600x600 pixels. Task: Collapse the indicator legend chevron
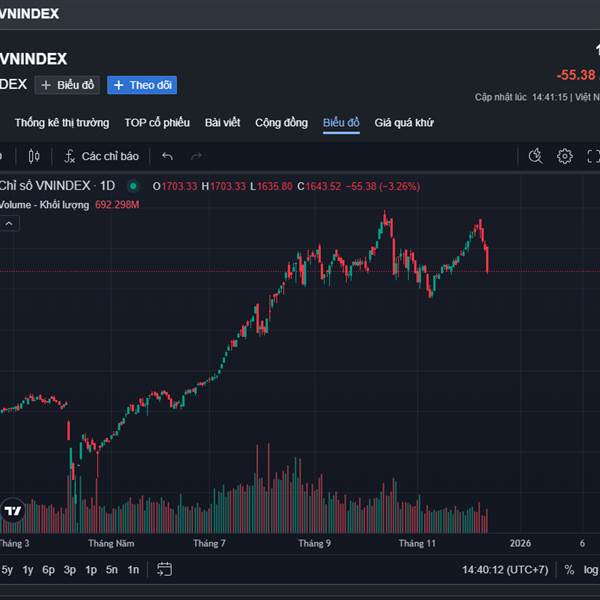(x=8, y=224)
